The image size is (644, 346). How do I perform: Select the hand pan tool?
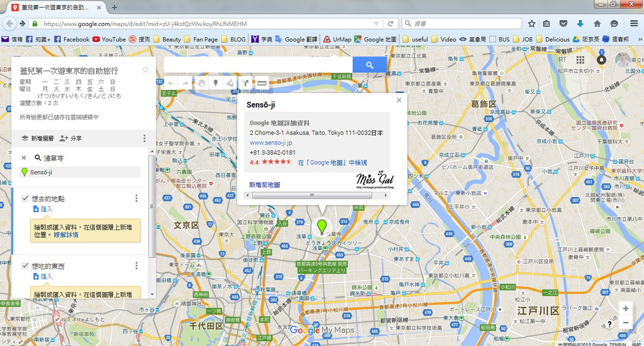pos(201,84)
